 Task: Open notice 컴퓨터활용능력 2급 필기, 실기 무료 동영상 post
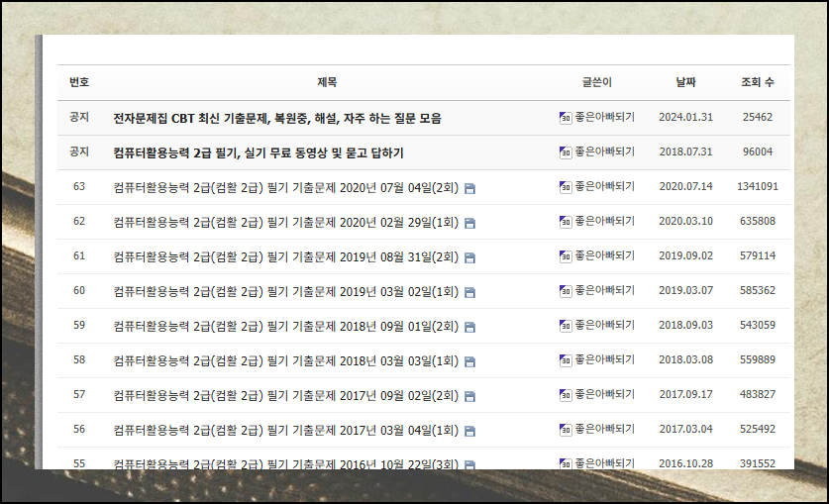pos(258,153)
